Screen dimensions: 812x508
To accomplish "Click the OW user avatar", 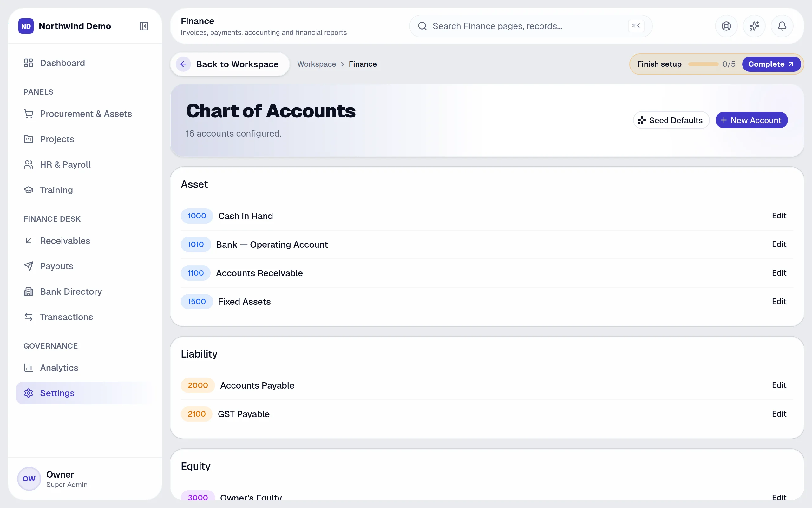I will coord(29,479).
